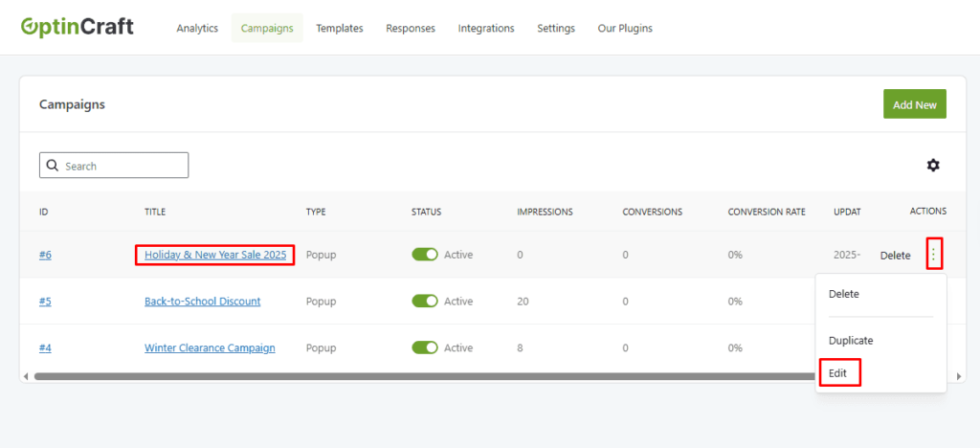Disable the Holiday & New Year Sale toggle
The width and height of the screenshot is (980, 448).
[x=424, y=255]
